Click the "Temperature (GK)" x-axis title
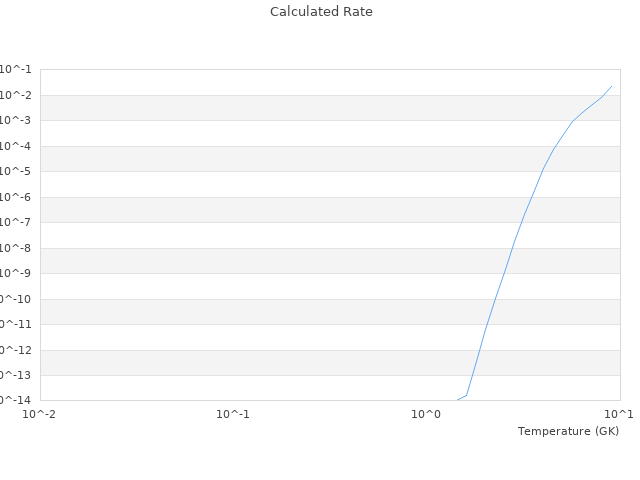 pos(568,431)
